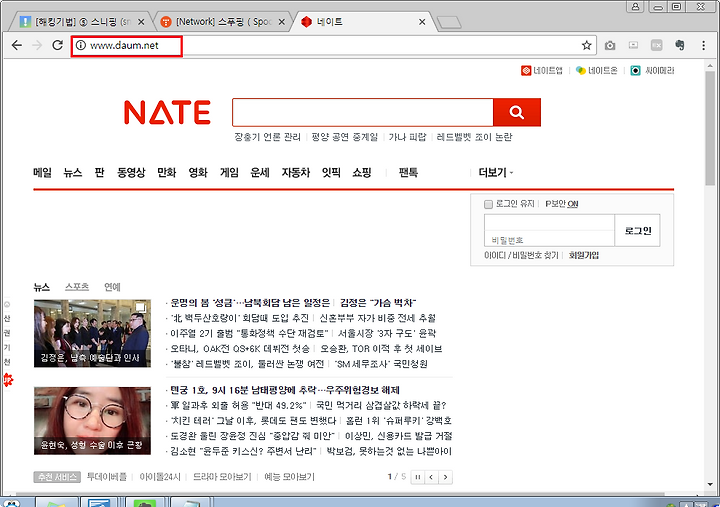Click 아이디/비밀번호 찾기 link

click(521, 255)
